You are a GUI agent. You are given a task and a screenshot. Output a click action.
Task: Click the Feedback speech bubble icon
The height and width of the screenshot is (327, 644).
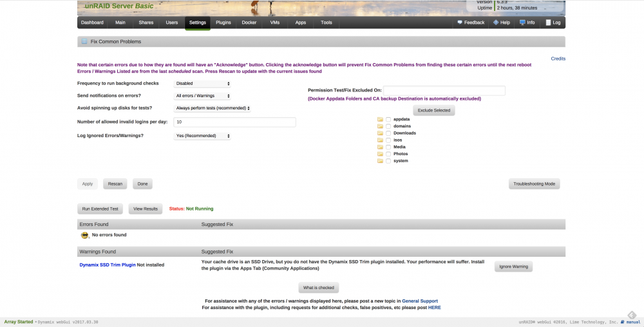click(460, 23)
